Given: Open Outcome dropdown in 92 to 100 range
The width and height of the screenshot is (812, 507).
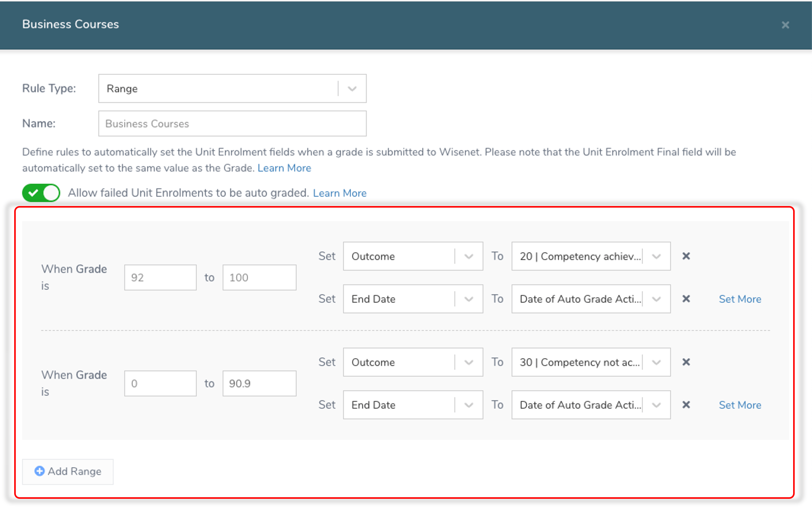Looking at the screenshot, I should tap(413, 256).
